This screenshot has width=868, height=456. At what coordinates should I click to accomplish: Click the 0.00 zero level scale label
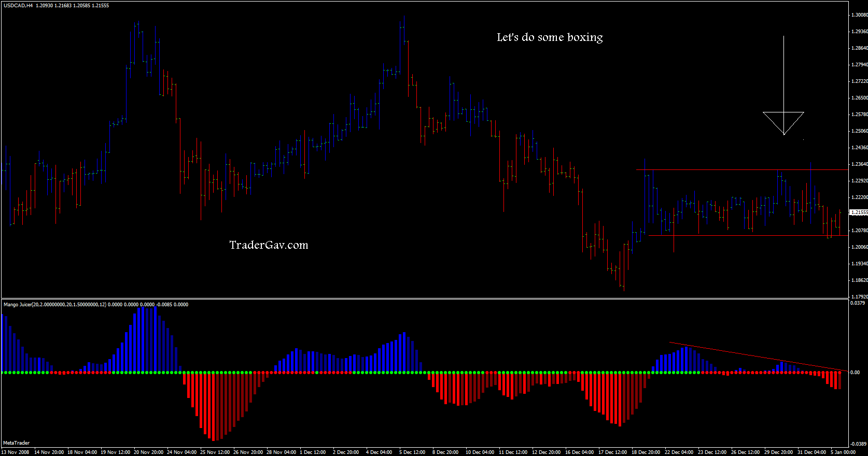pyautogui.click(x=855, y=373)
